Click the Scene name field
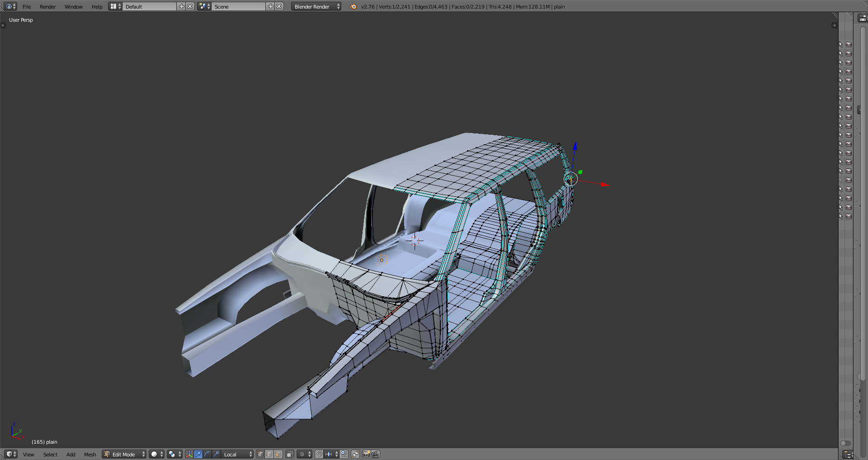The image size is (868, 460). tap(239, 6)
